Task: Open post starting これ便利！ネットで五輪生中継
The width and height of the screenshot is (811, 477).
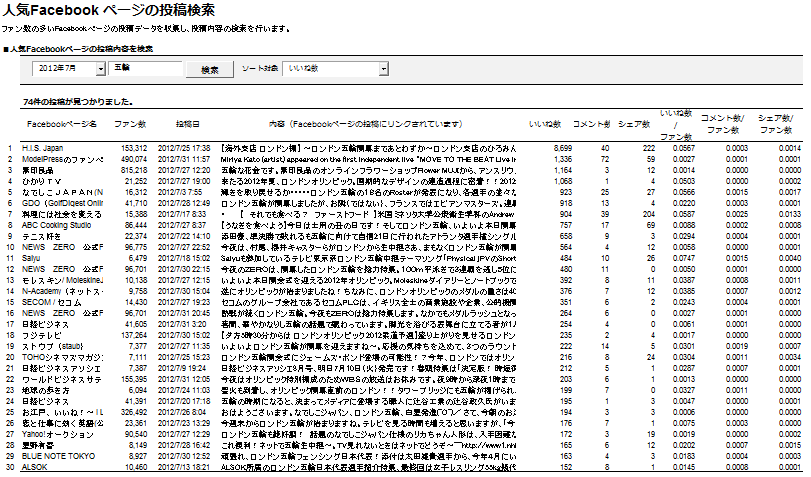Action: click(x=368, y=445)
